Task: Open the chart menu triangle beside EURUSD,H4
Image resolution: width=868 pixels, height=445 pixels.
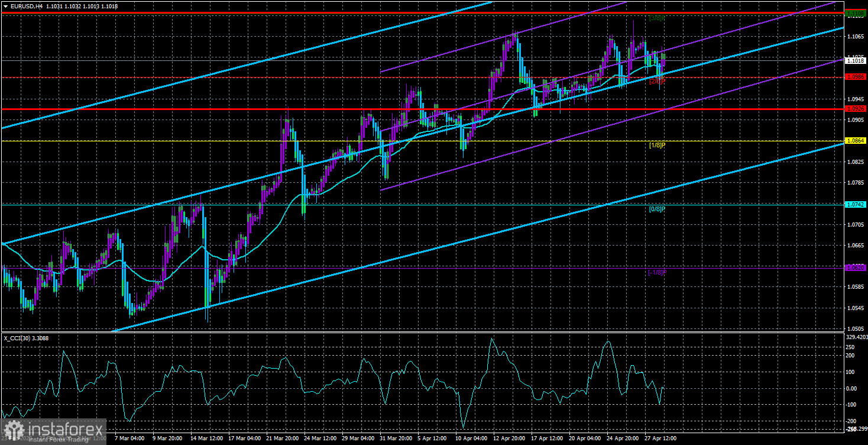Action: coord(5,5)
